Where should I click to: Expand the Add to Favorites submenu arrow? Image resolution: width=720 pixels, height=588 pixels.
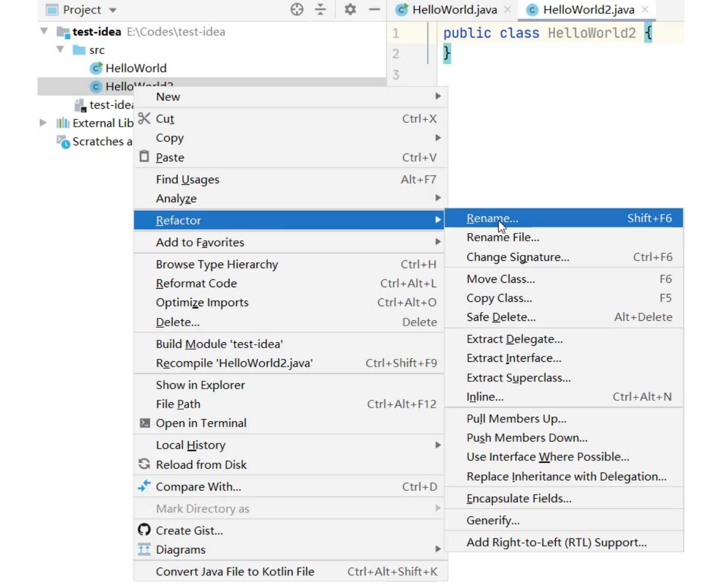click(x=438, y=242)
